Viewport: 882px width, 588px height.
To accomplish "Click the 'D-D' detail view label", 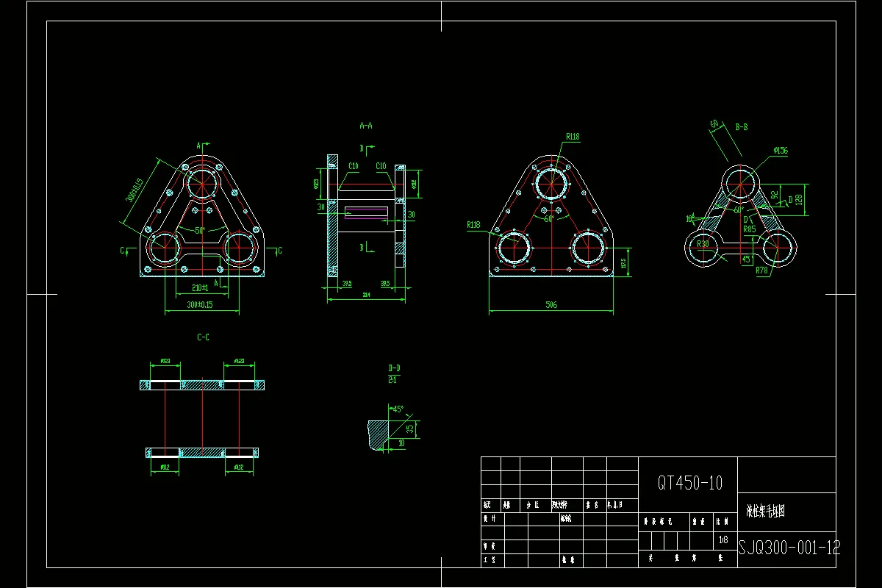I will (x=394, y=367).
